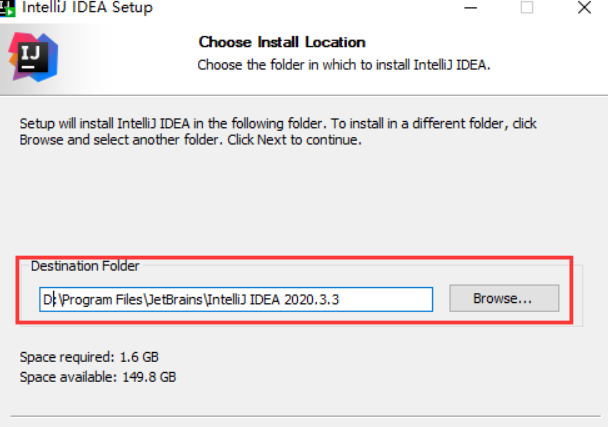This screenshot has height=427, width=608.
Task: Click the installer icon in the title bar
Action: (x=7, y=8)
